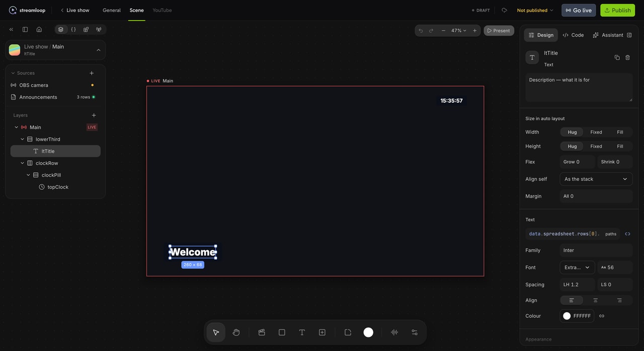Set Width to Hug
This screenshot has height=351, width=644.
[x=572, y=132]
